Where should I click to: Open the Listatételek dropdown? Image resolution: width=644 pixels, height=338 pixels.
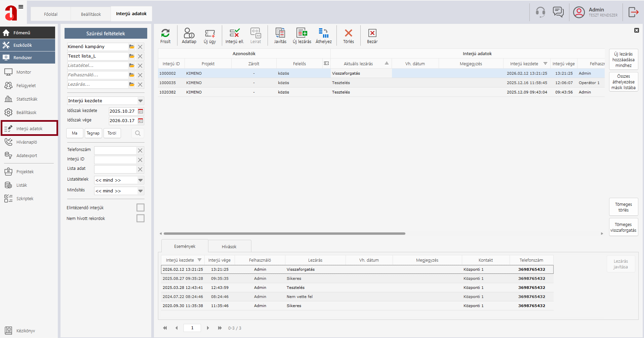(140, 180)
